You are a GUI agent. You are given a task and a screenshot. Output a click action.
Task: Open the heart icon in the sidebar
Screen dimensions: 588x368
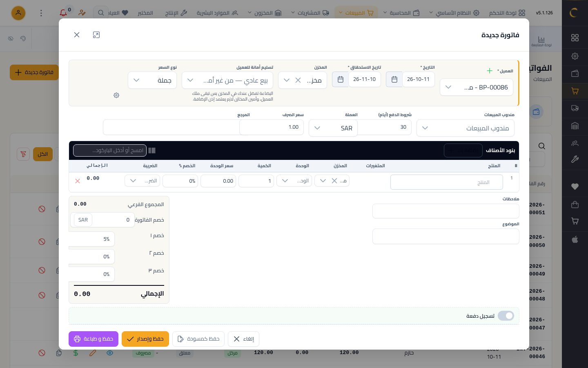click(575, 186)
